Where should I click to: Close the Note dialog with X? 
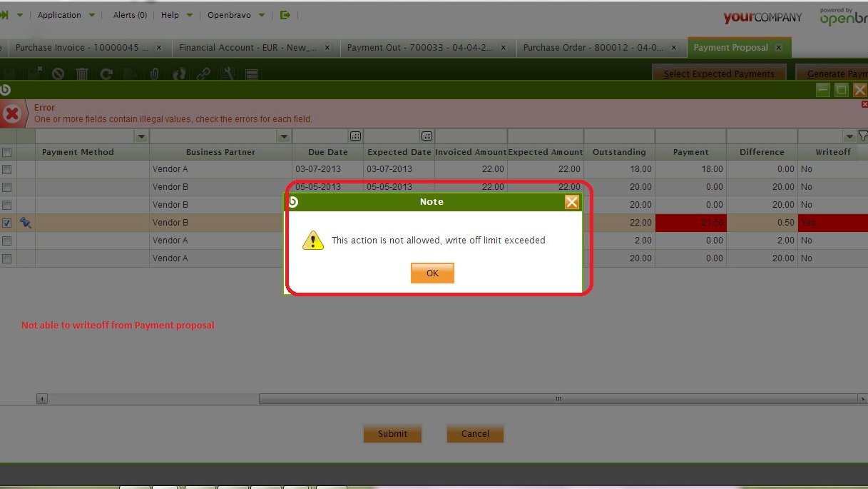pos(572,202)
